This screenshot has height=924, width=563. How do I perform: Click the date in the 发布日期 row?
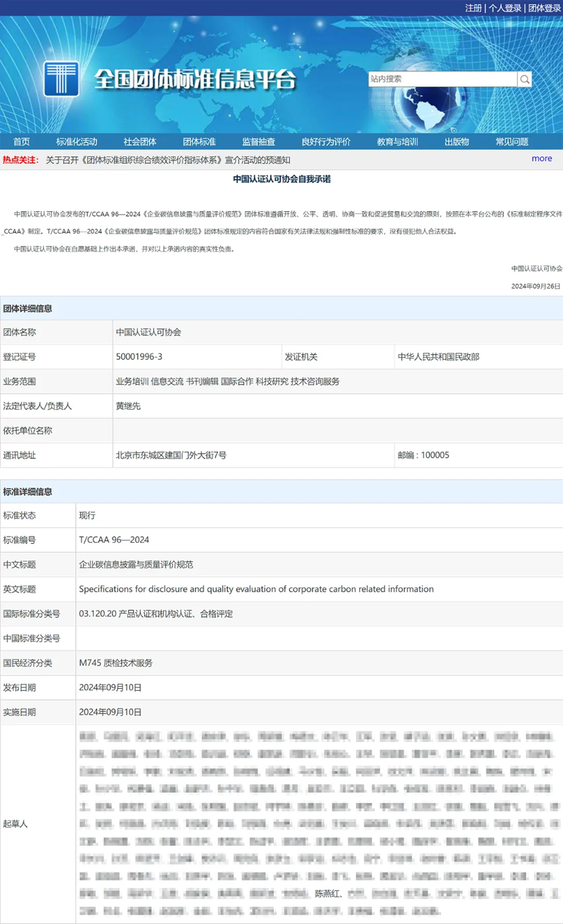pyautogui.click(x=110, y=688)
